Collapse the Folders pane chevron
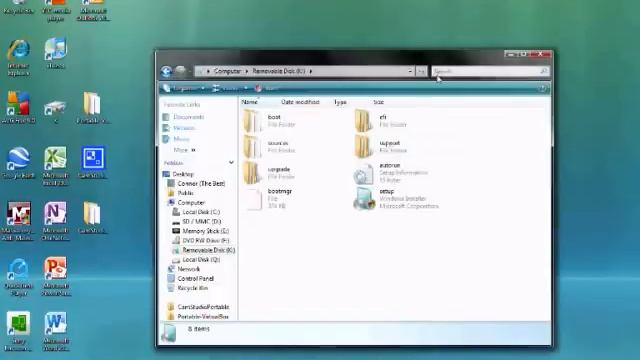This screenshot has height=360, width=640. (x=231, y=162)
